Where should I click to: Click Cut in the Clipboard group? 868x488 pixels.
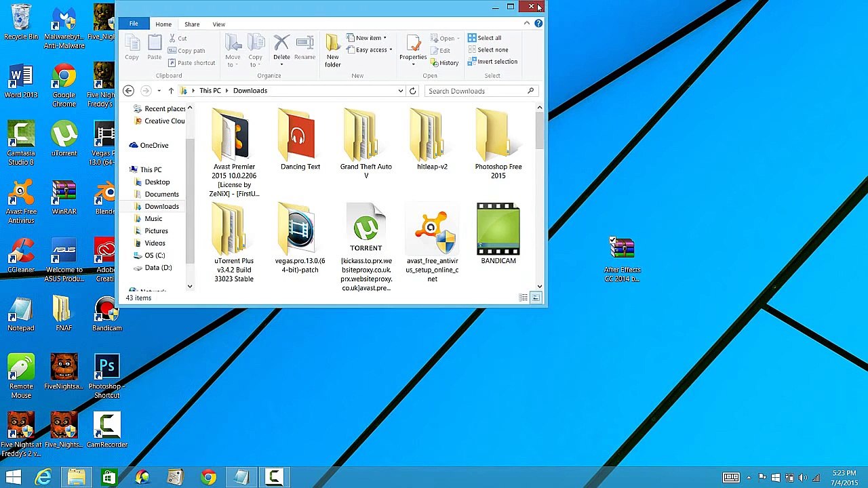pyautogui.click(x=177, y=39)
